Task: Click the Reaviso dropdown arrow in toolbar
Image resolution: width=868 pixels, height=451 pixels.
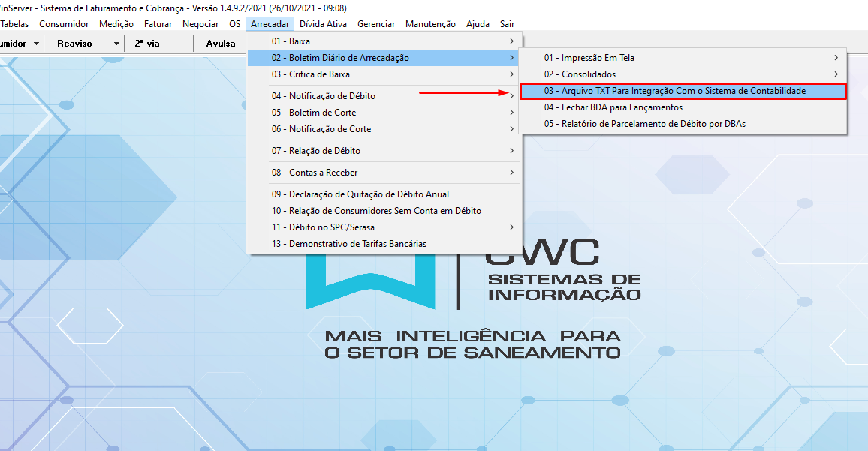Action: coord(116,44)
